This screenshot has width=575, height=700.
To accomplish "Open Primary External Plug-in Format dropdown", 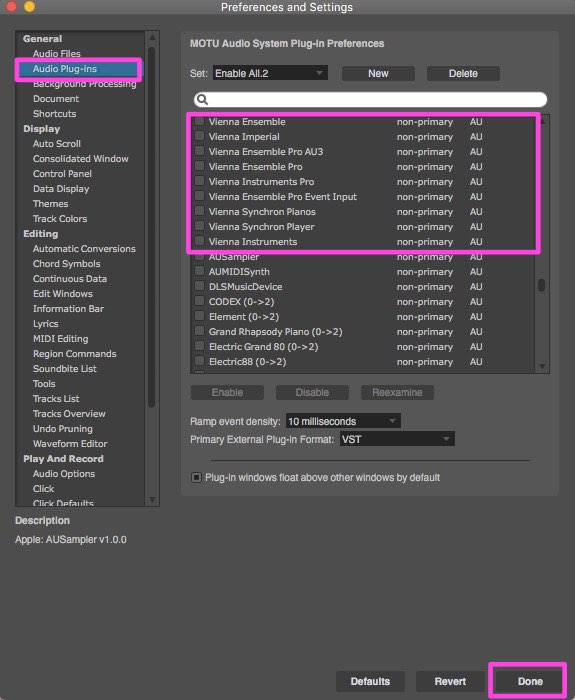I will [x=397, y=439].
